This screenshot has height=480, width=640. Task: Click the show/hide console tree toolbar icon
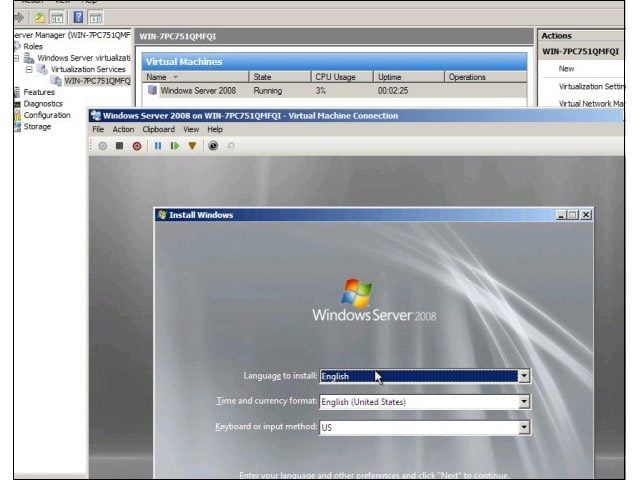(x=57, y=18)
